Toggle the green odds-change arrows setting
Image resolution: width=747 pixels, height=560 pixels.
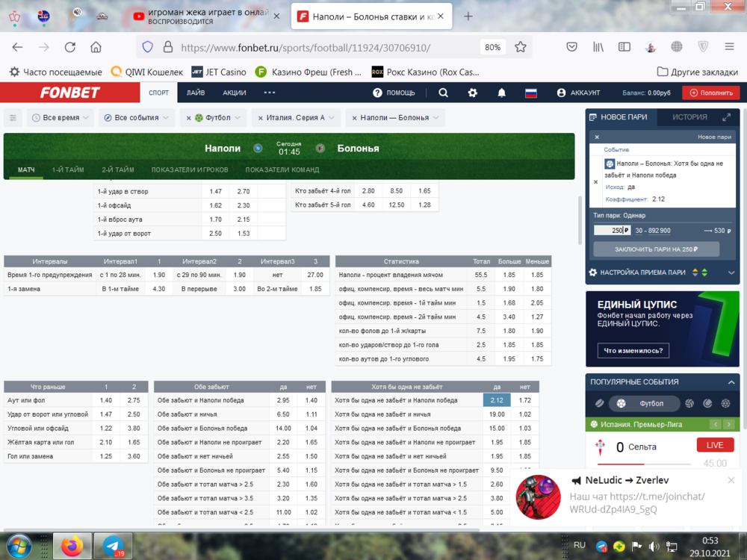tap(704, 273)
